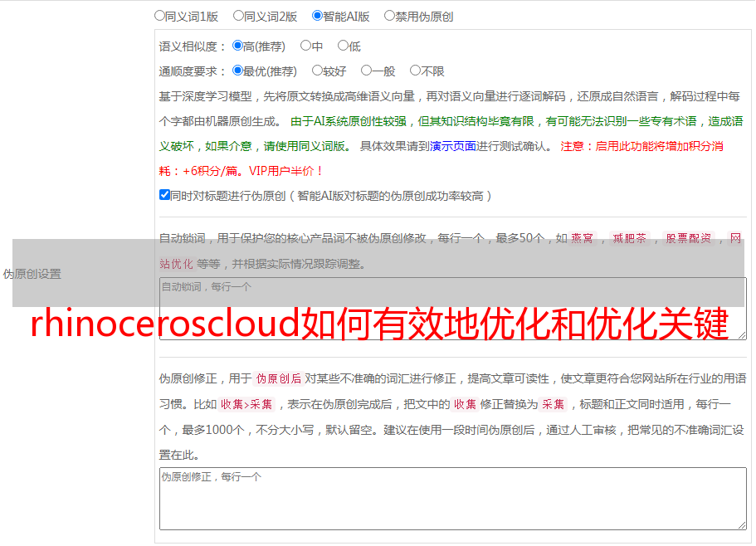Click the 伪原创修正 text area

tap(453, 499)
